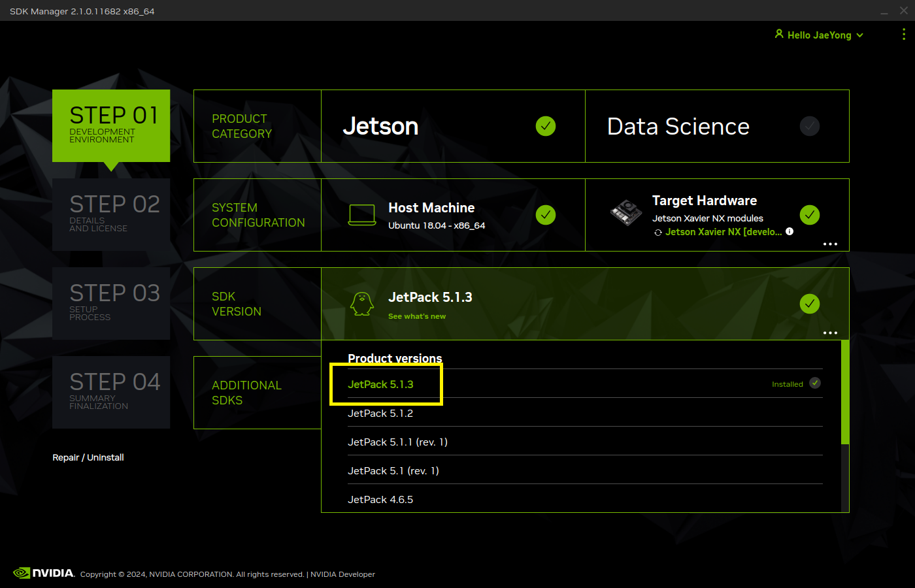Toggle the Jetson product category checkmark
Screen dimensions: 915x588
coord(546,126)
